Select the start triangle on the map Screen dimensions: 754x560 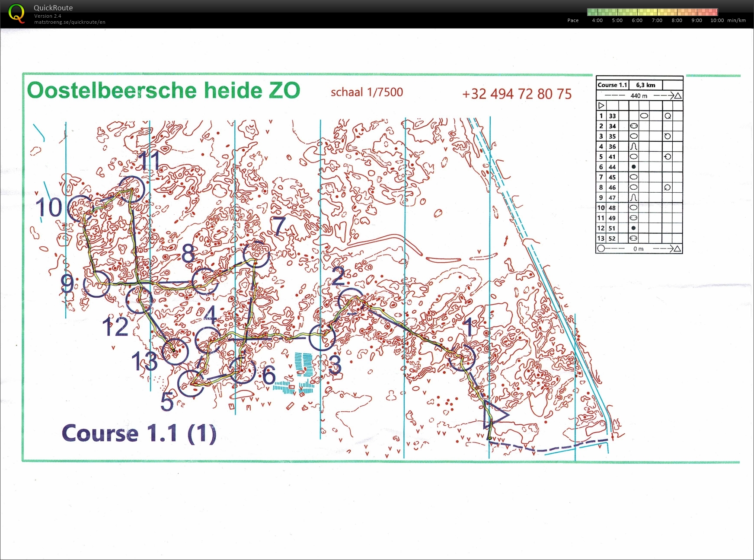tap(494, 414)
